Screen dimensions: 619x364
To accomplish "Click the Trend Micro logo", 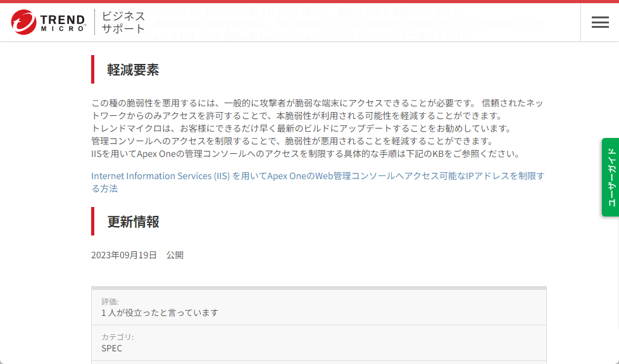I will point(48,22).
